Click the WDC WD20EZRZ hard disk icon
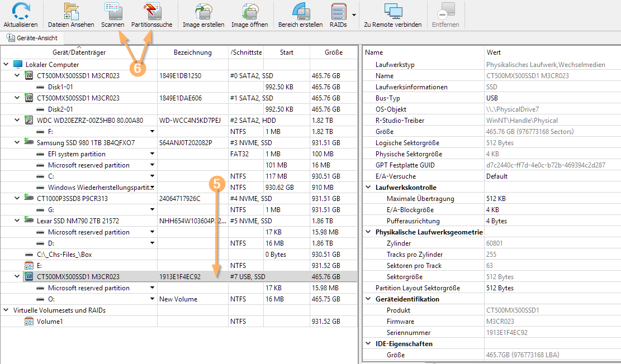The width and height of the screenshot is (621, 364). pyautogui.click(x=29, y=120)
